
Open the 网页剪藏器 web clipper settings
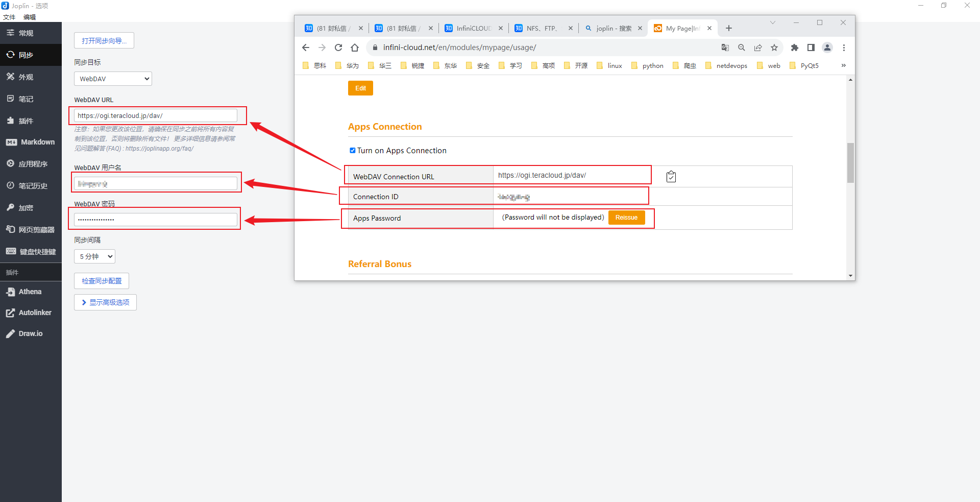pyautogui.click(x=31, y=230)
